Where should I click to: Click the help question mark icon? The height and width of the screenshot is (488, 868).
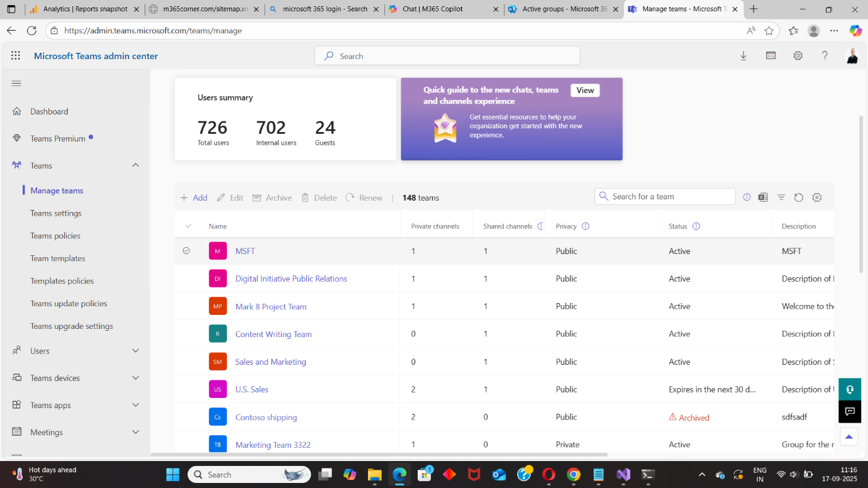click(825, 56)
